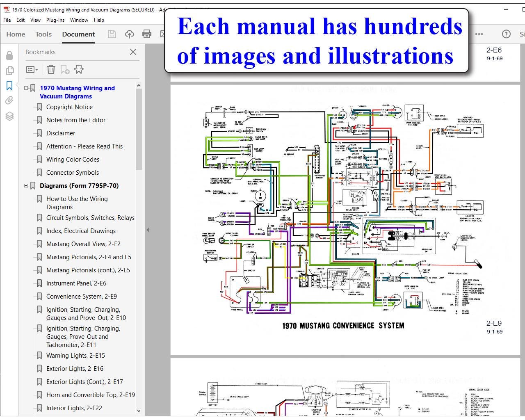525x420 pixels.
Task: Click the add new bookmark icon
Action: point(65,70)
